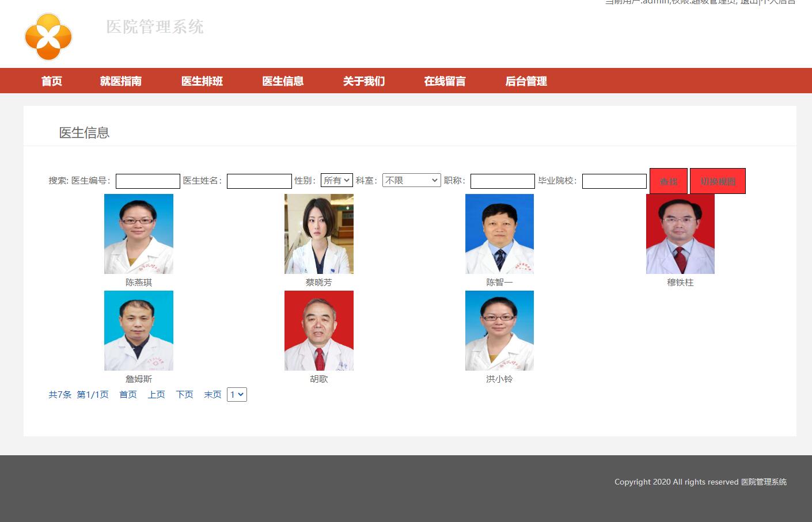Screen dimensions: 812x522
Task: Click the 医生姓名 name input field
Action: click(259, 181)
